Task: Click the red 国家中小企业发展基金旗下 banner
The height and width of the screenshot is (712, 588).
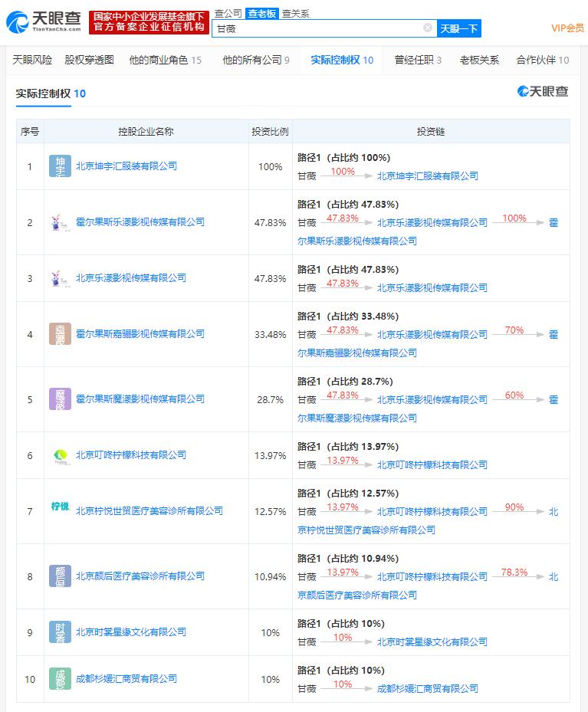Action: click(149, 21)
